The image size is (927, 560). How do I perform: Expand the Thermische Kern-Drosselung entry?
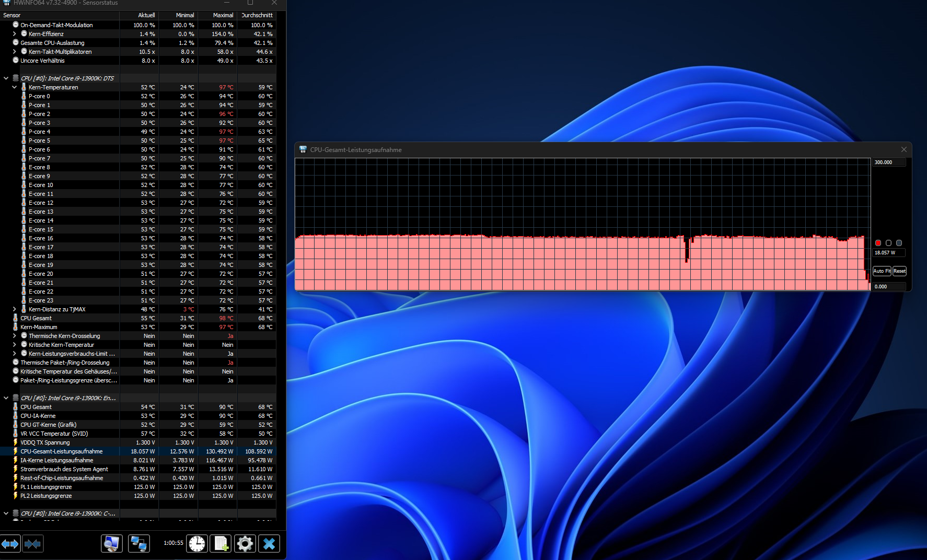(14, 336)
